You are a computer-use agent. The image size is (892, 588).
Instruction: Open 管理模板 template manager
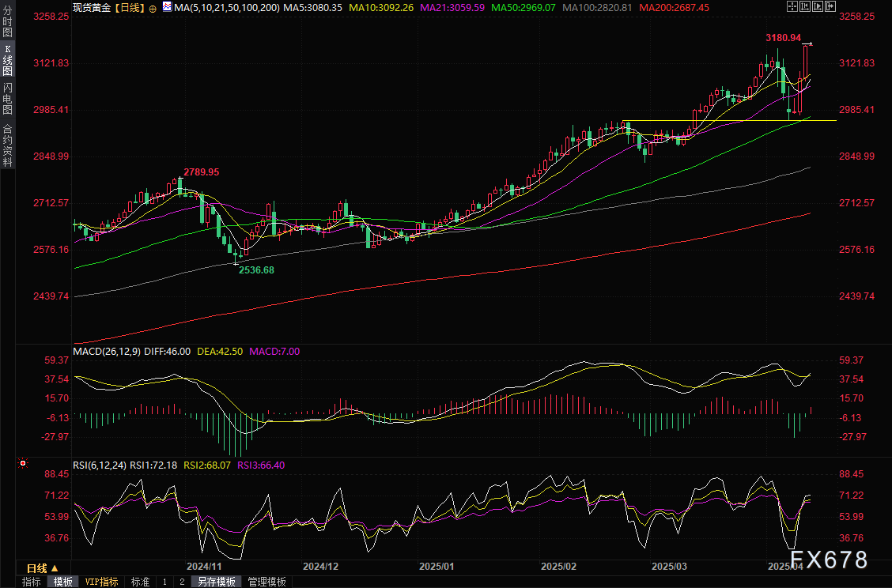click(267, 582)
